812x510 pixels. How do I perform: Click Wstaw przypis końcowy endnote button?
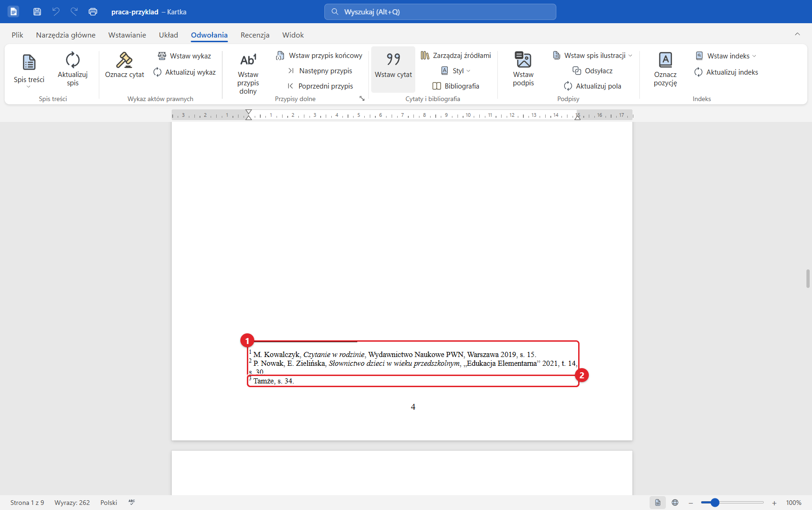(319, 55)
